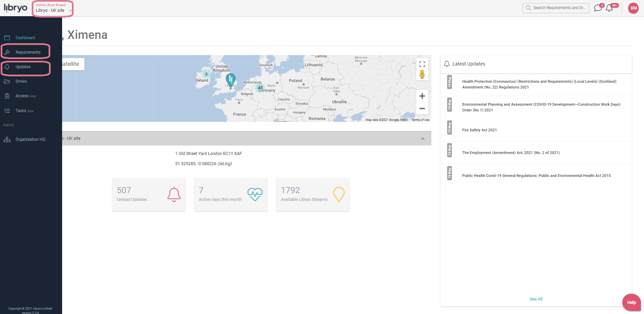Click the map cluster marker 45
This screenshot has width=644, height=314.
260,88
